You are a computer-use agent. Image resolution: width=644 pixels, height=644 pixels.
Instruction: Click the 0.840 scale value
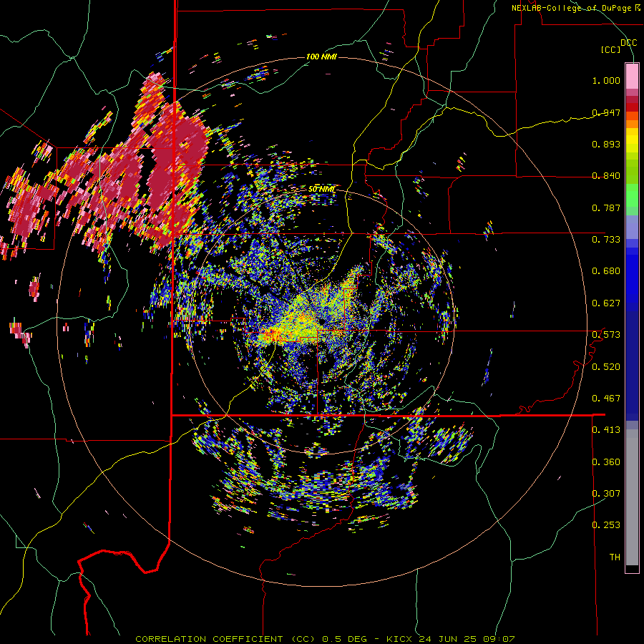click(x=606, y=176)
